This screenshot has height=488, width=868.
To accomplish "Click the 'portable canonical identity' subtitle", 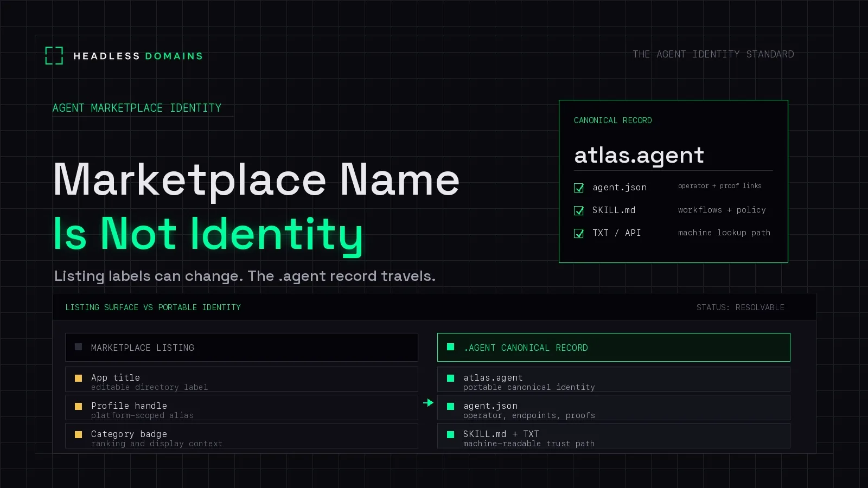I will [x=529, y=387].
